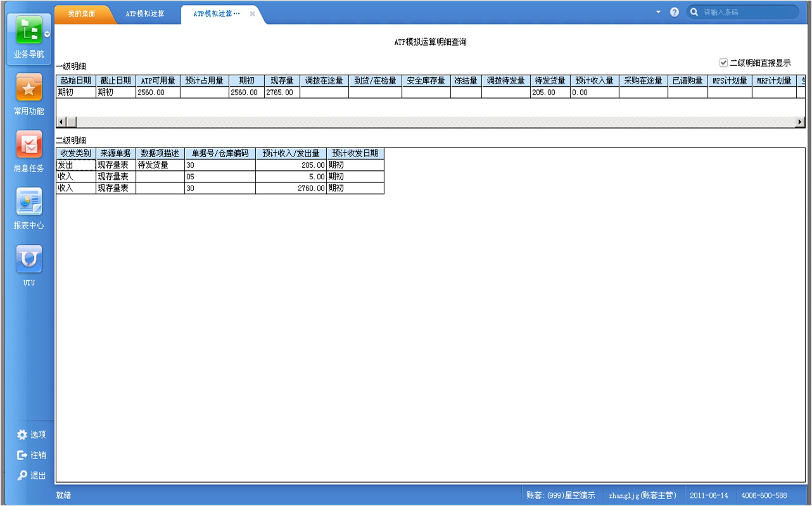This screenshot has height=506, width=812.
Task: Click the 预计收入量 column header
Action: coord(594,81)
